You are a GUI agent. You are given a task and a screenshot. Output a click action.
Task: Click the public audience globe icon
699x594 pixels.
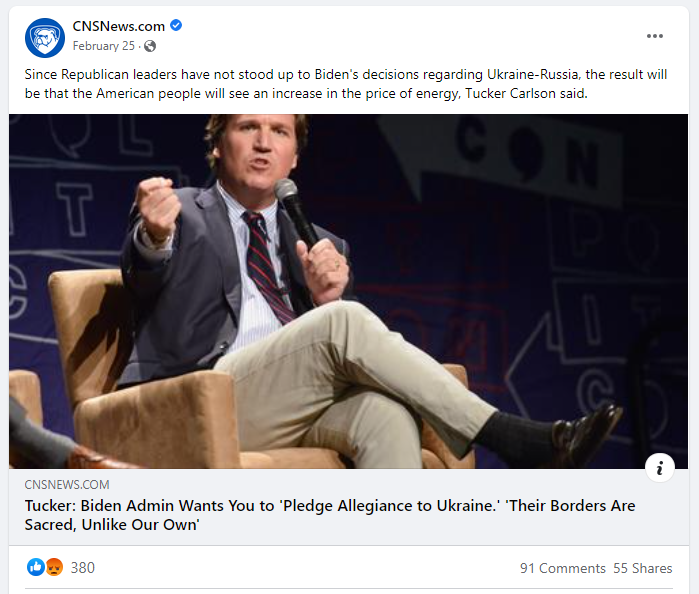pyautogui.click(x=150, y=46)
